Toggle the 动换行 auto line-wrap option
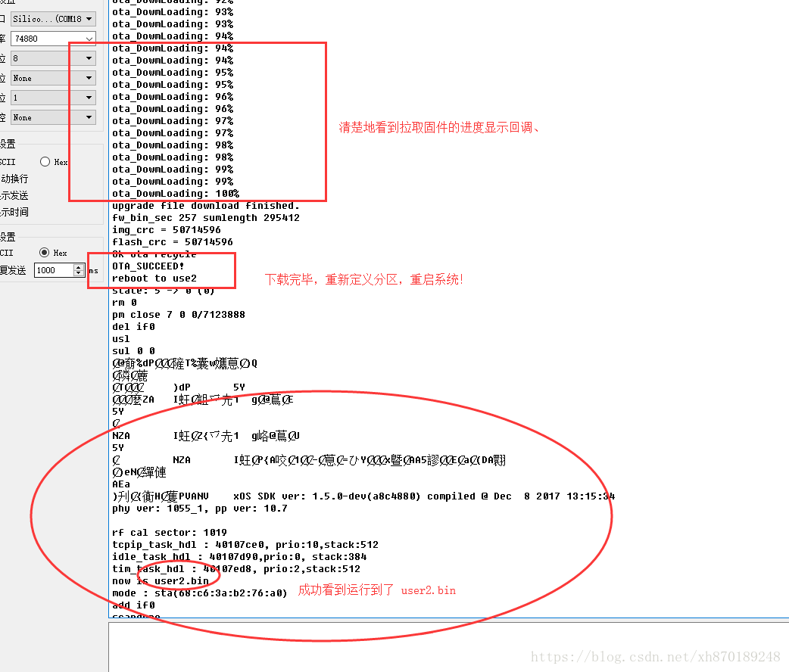 click(x=14, y=179)
